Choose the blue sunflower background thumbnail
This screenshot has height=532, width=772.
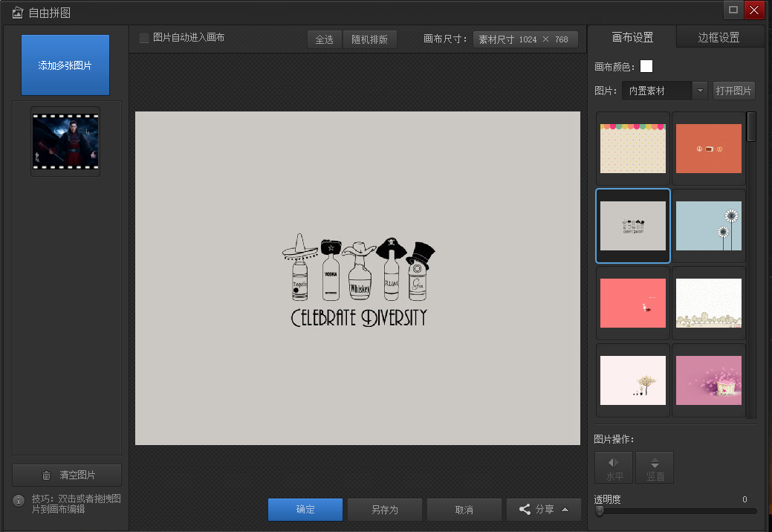708,226
